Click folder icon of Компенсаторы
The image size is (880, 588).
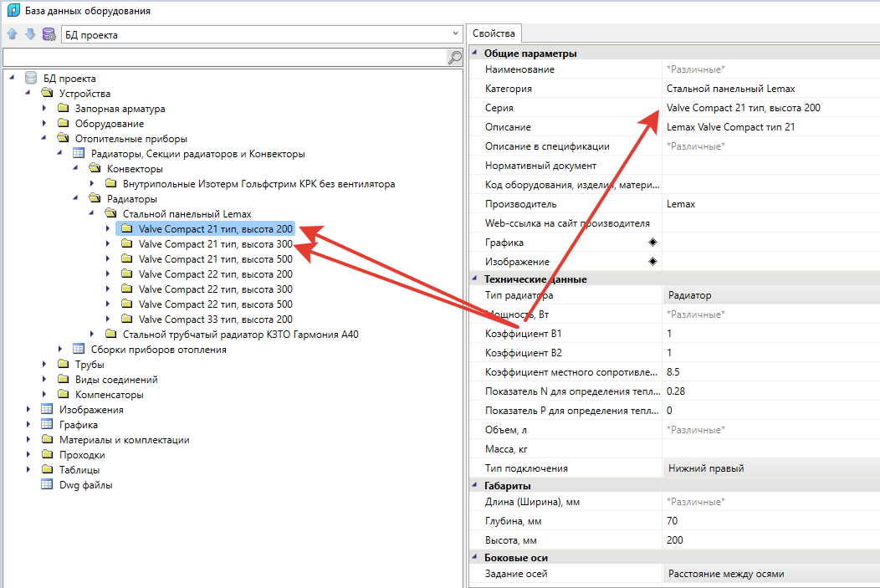click(64, 394)
